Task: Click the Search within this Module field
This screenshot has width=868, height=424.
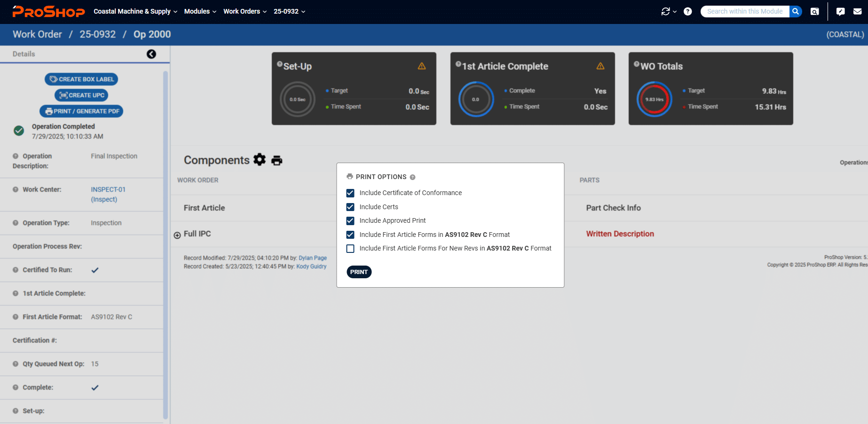Action: (x=745, y=11)
